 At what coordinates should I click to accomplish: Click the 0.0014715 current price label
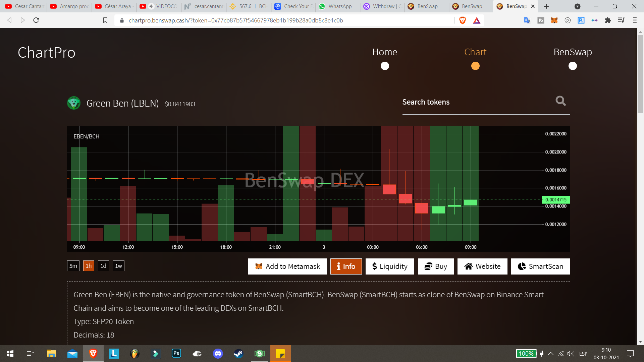[x=556, y=200]
